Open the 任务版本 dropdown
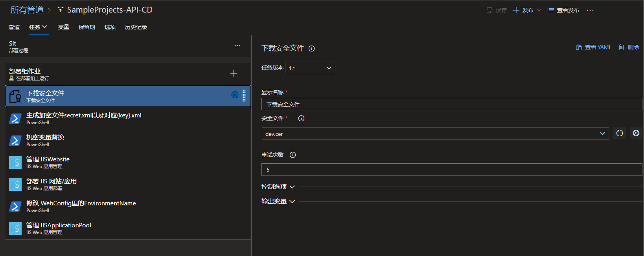 pyautogui.click(x=310, y=68)
